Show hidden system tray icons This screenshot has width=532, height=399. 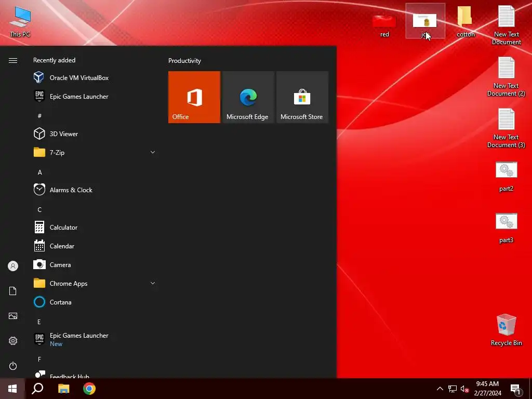[x=440, y=389]
